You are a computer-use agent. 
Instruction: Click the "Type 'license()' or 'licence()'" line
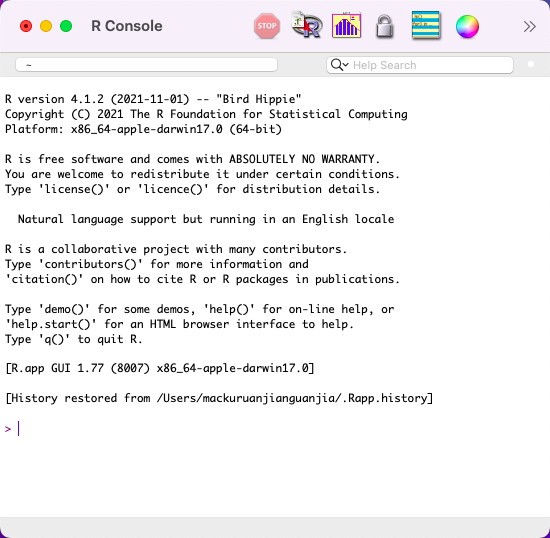pos(193,189)
